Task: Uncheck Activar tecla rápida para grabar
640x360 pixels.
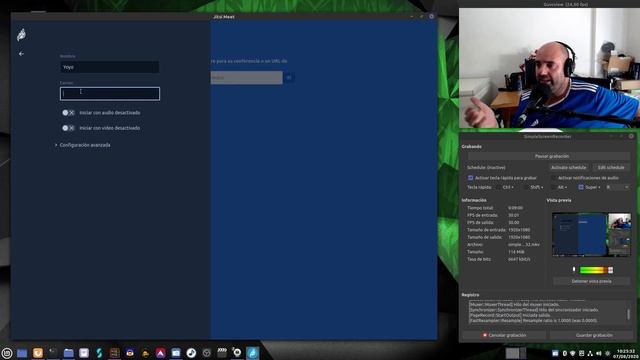Action: tap(471, 178)
